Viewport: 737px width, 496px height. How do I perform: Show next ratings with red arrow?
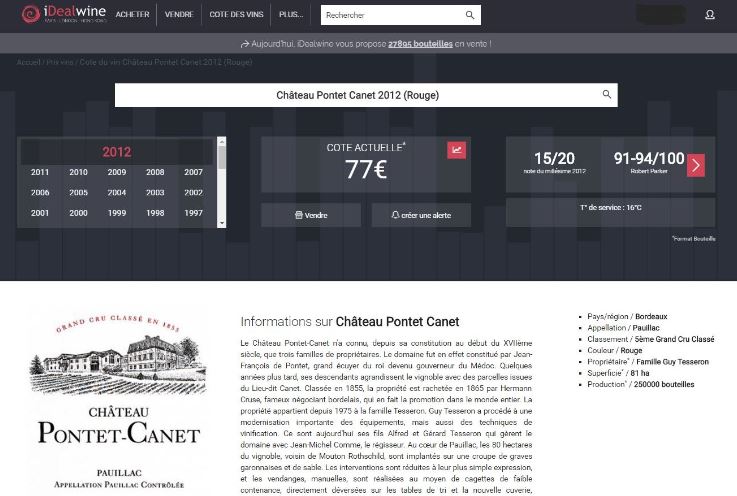click(x=696, y=165)
